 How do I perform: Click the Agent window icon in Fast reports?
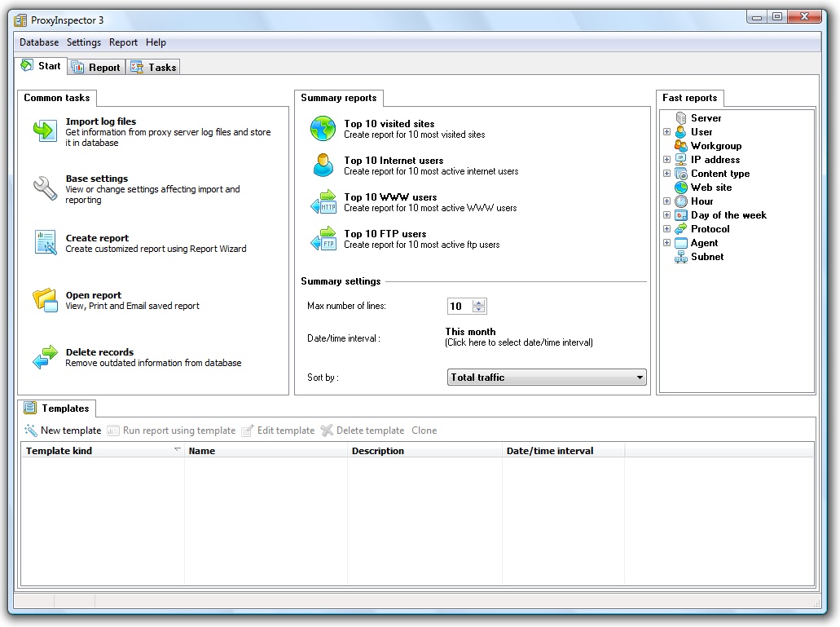pyautogui.click(x=681, y=243)
